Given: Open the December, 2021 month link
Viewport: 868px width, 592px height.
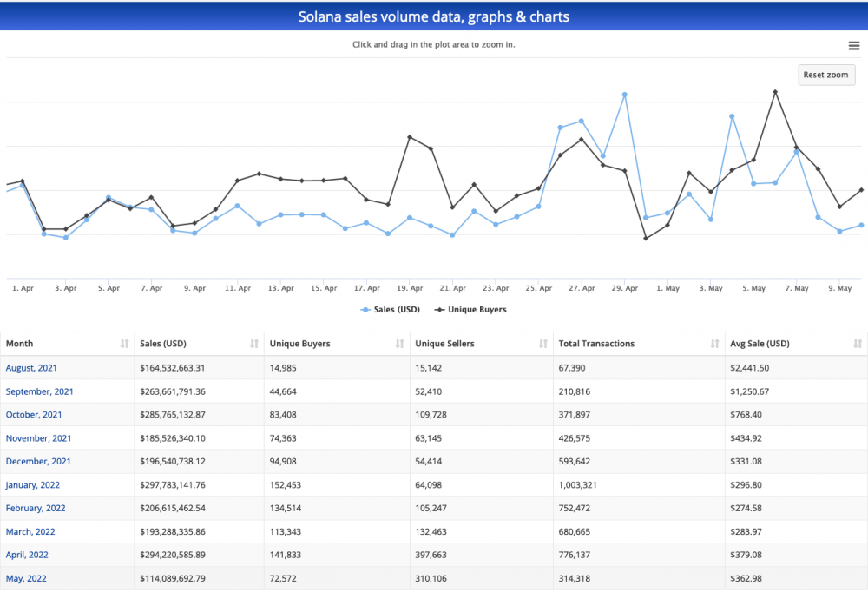Looking at the screenshot, I should coord(38,461).
